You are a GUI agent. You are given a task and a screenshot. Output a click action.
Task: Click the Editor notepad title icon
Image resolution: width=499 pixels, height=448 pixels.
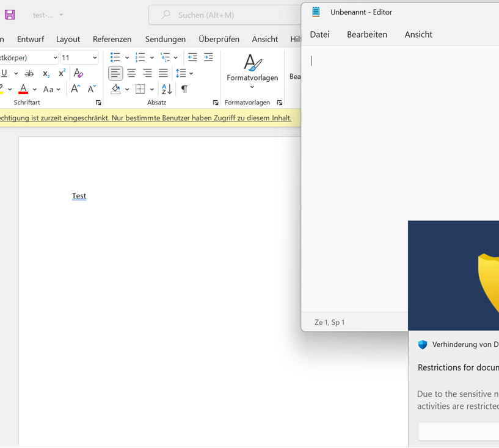(x=316, y=12)
